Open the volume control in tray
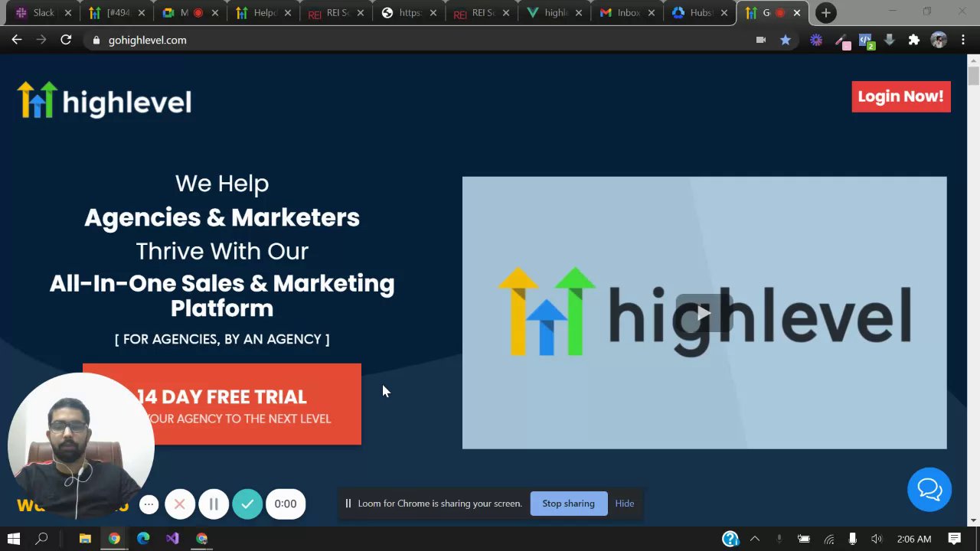980x551 pixels. pos(877,539)
